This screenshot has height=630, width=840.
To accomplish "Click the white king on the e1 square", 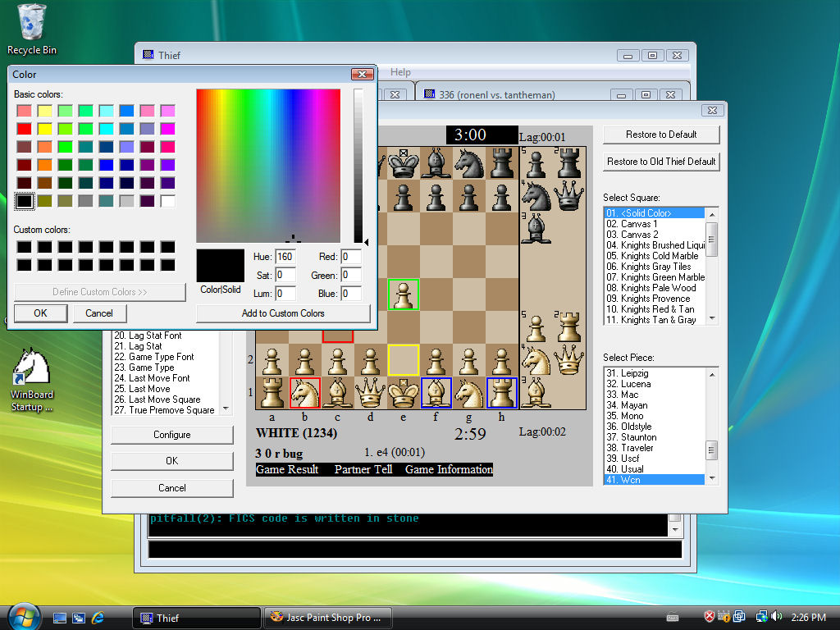I will [403, 393].
